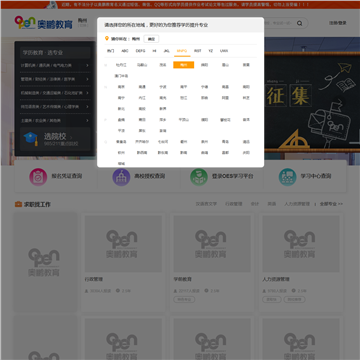Open the 学习中心查询 teal icon
The image size is (360, 360).
coord(287,177)
